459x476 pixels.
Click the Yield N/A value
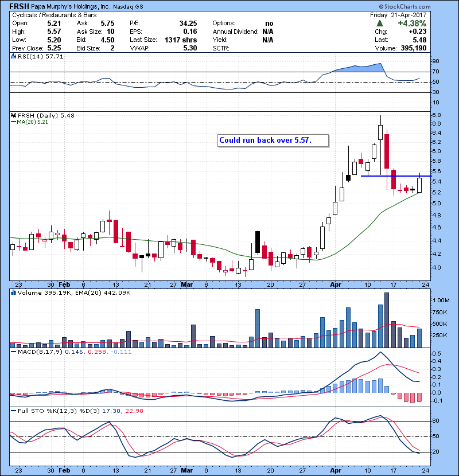[268, 40]
